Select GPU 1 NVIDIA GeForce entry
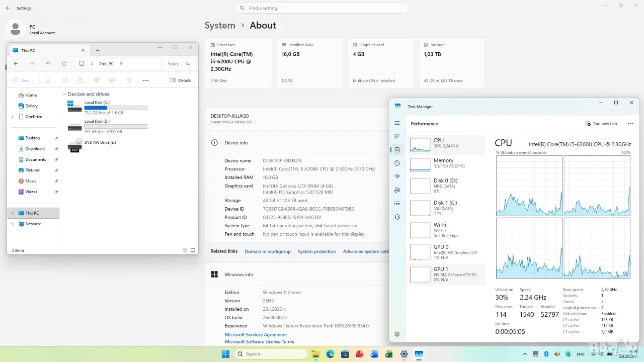644x362 pixels. pyautogui.click(x=446, y=274)
